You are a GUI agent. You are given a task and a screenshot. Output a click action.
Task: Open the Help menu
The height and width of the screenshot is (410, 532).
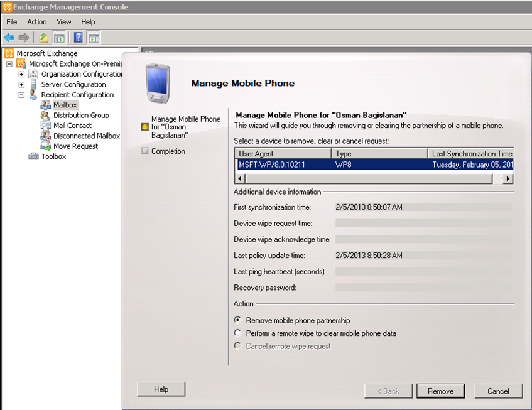[x=88, y=22]
